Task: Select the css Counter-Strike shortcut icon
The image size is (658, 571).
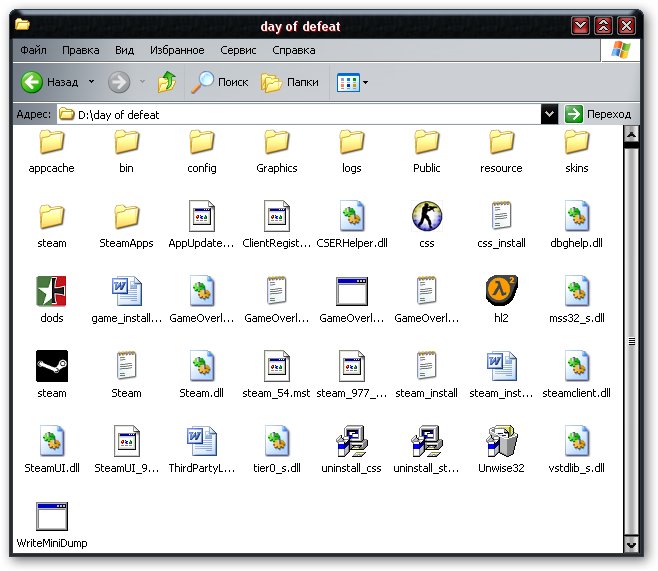Action: (x=426, y=216)
